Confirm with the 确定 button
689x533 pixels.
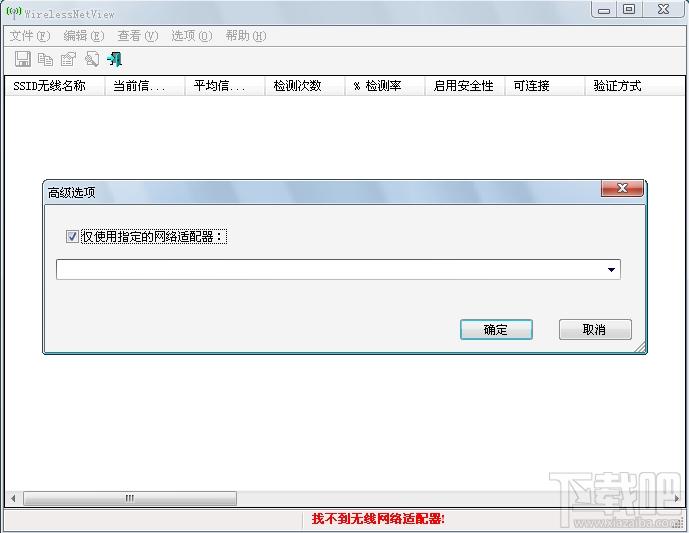(x=496, y=330)
